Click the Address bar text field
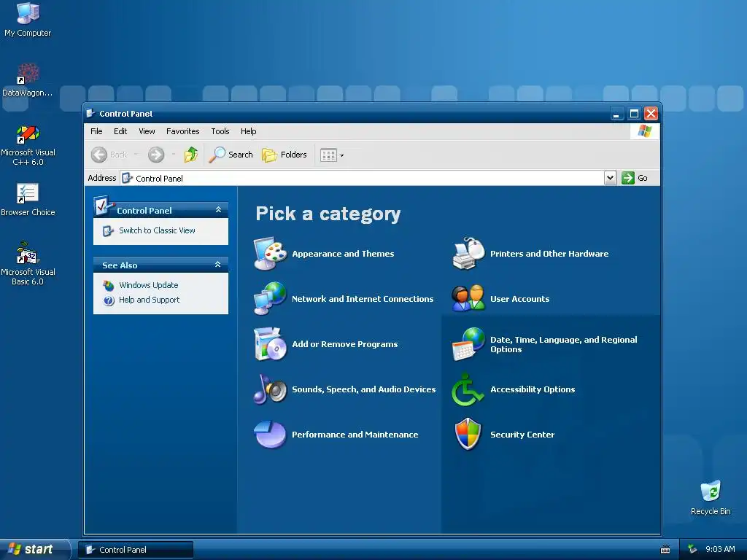747x560 pixels. tap(362, 178)
